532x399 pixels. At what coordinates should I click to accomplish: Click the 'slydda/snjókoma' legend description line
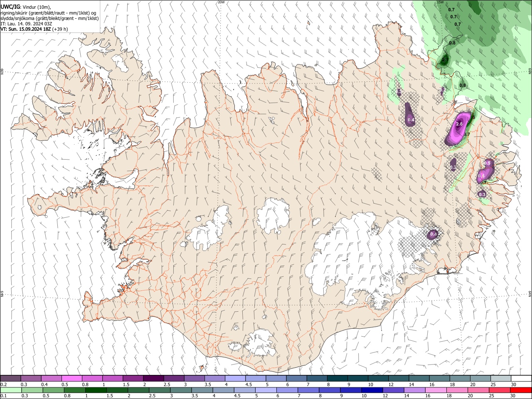[x=49, y=18]
